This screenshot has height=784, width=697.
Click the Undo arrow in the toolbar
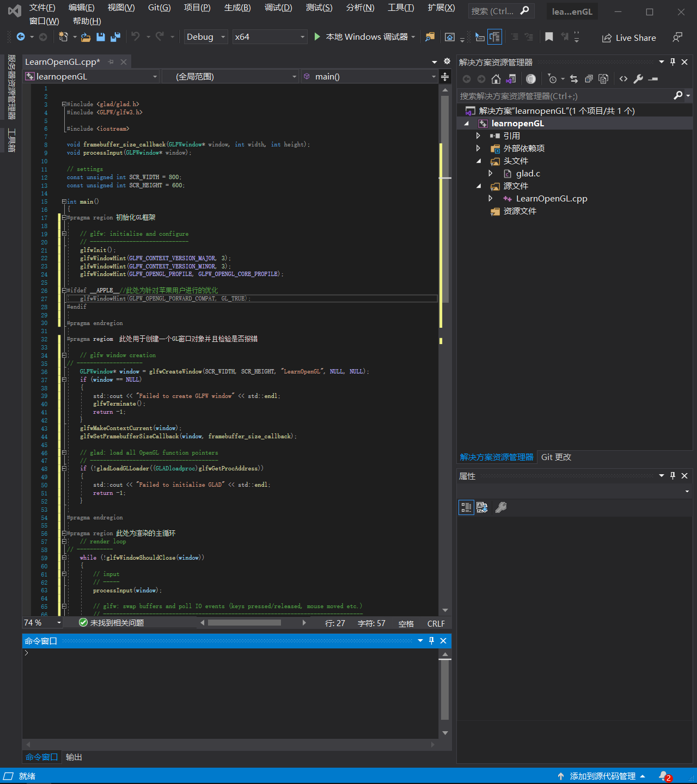tap(136, 36)
